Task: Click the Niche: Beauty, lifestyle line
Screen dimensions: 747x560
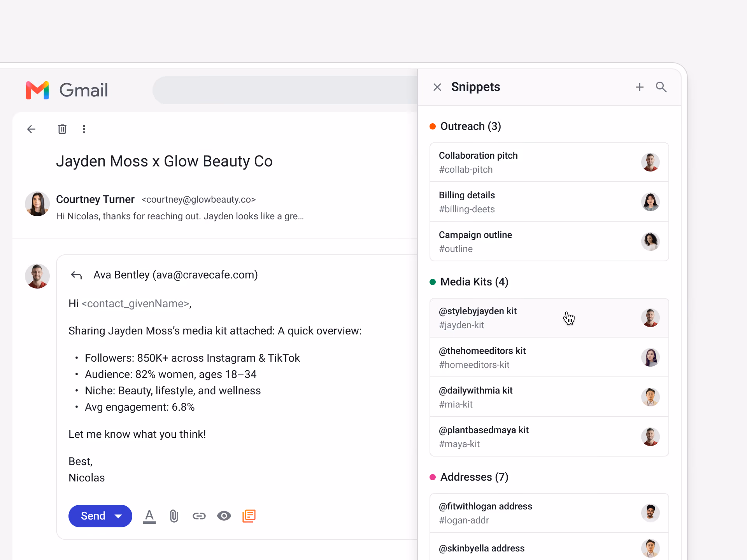Action: [x=173, y=391]
